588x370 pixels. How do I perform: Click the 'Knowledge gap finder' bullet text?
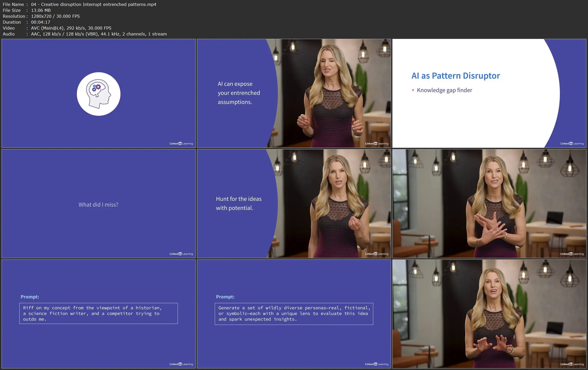coord(444,90)
